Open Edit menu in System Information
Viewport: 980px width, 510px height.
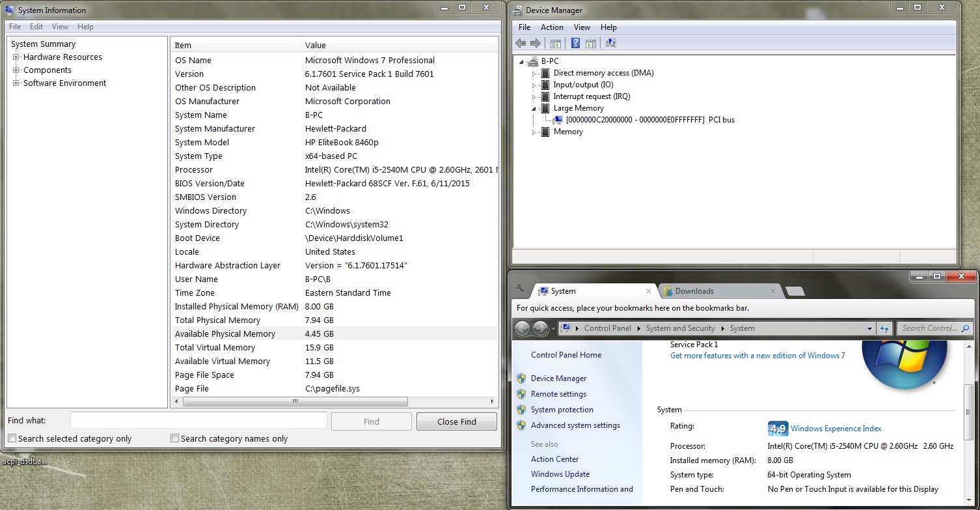[x=36, y=27]
